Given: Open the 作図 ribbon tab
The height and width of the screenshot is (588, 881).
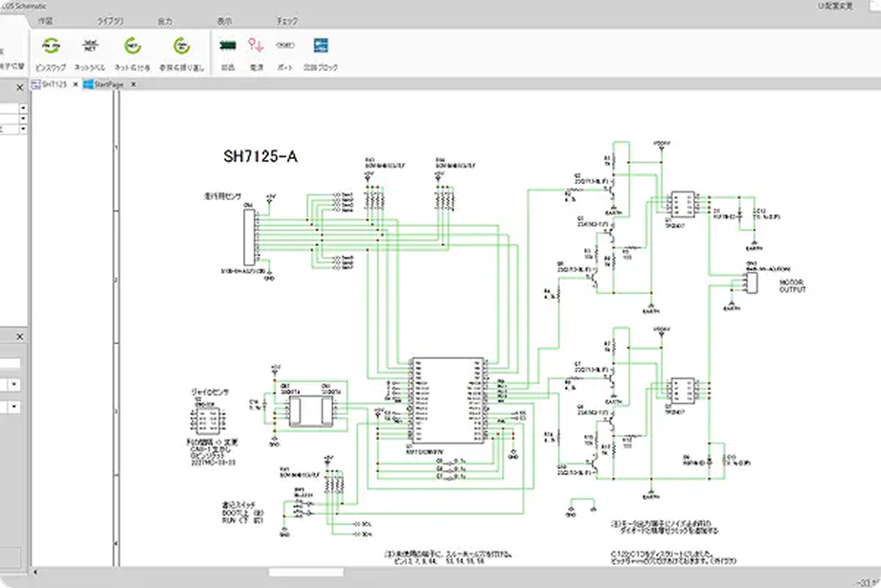Looking at the screenshot, I should [x=45, y=19].
